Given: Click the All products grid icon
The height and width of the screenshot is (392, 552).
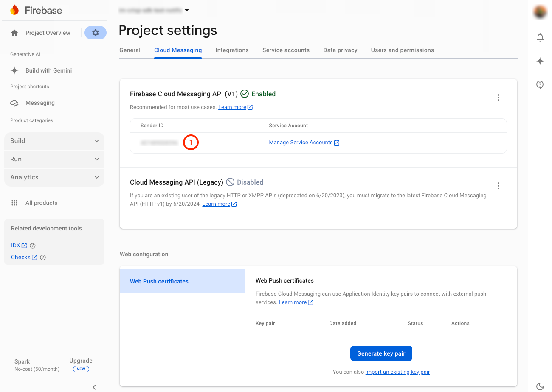Looking at the screenshot, I should pos(14,203).
